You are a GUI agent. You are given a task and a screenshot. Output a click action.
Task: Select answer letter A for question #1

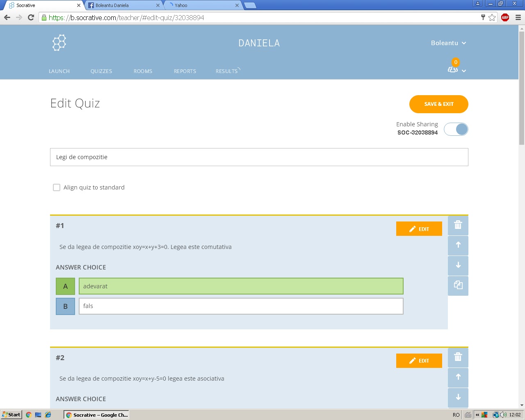(65, 286)
